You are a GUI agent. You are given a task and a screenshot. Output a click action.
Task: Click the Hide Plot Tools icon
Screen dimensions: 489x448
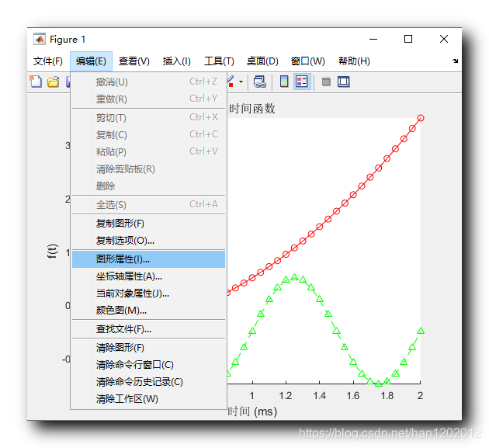tap(326, 82)
